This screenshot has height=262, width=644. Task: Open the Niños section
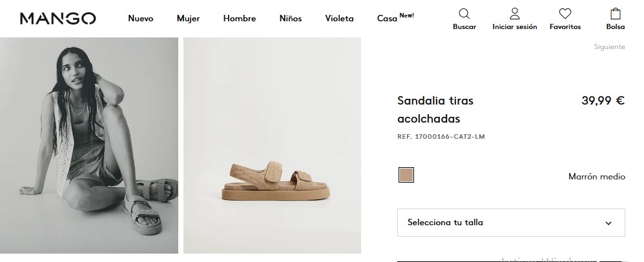pyautogui.click(x=291, y=19)
